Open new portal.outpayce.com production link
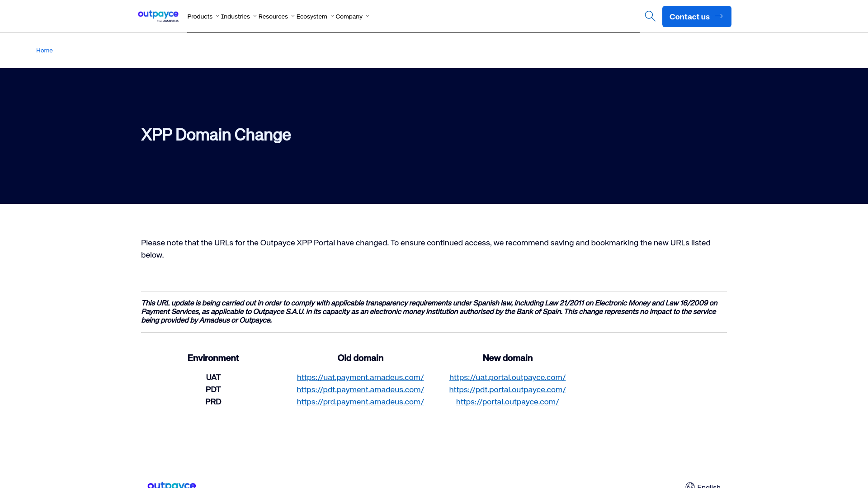The height and width of the screenshot is (488, 868). [x=507, y=402]
